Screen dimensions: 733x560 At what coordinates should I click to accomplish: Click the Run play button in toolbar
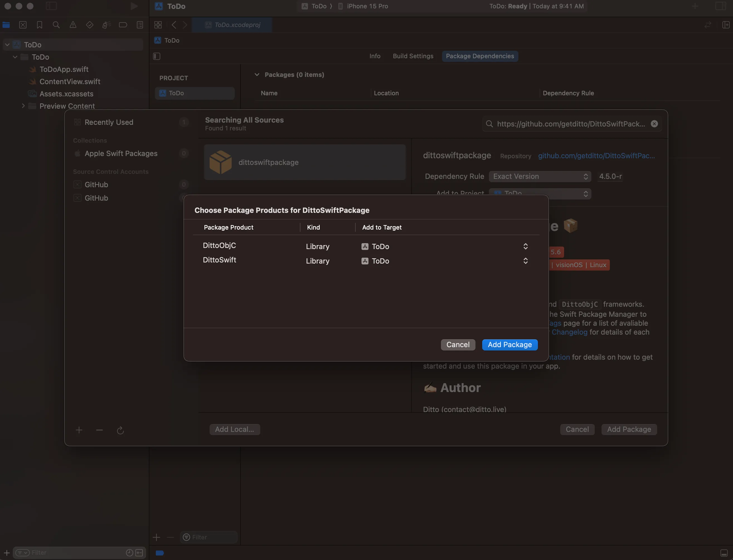tap(134, 6)
